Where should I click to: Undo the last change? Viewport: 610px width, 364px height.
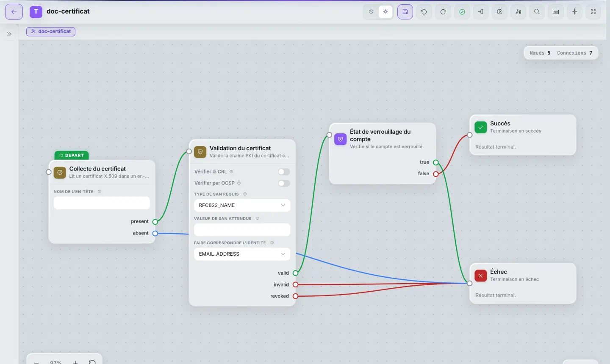click(x=424, y=11)
